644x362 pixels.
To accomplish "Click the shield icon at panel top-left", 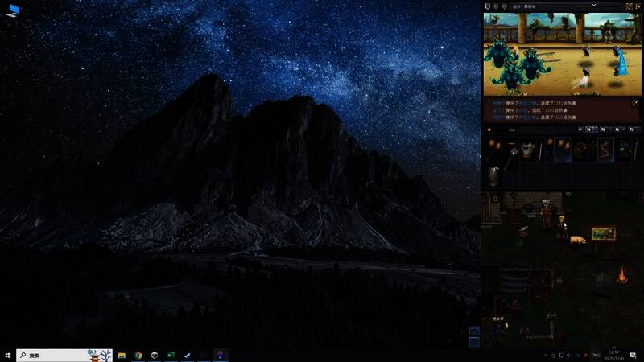I will [487, 6].
